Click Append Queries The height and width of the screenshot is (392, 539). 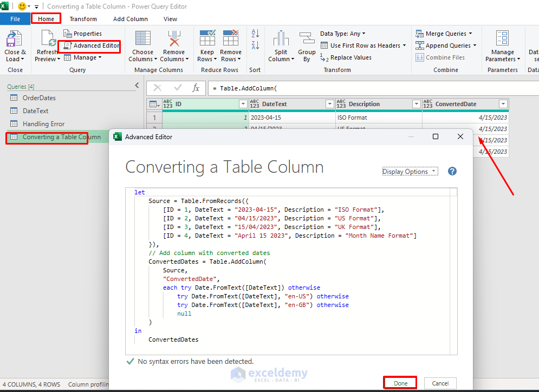[446, 45]
